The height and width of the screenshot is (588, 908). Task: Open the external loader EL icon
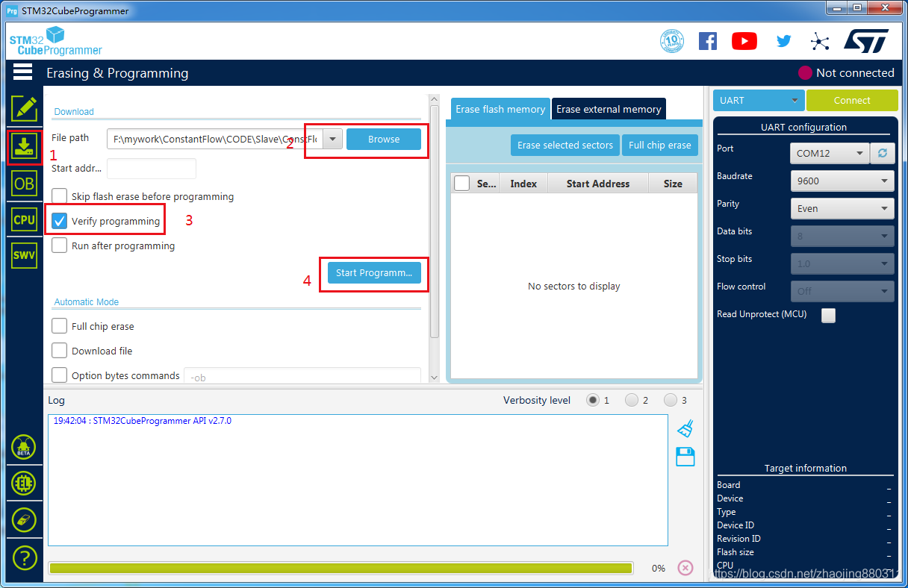click(x=24, y=484)
